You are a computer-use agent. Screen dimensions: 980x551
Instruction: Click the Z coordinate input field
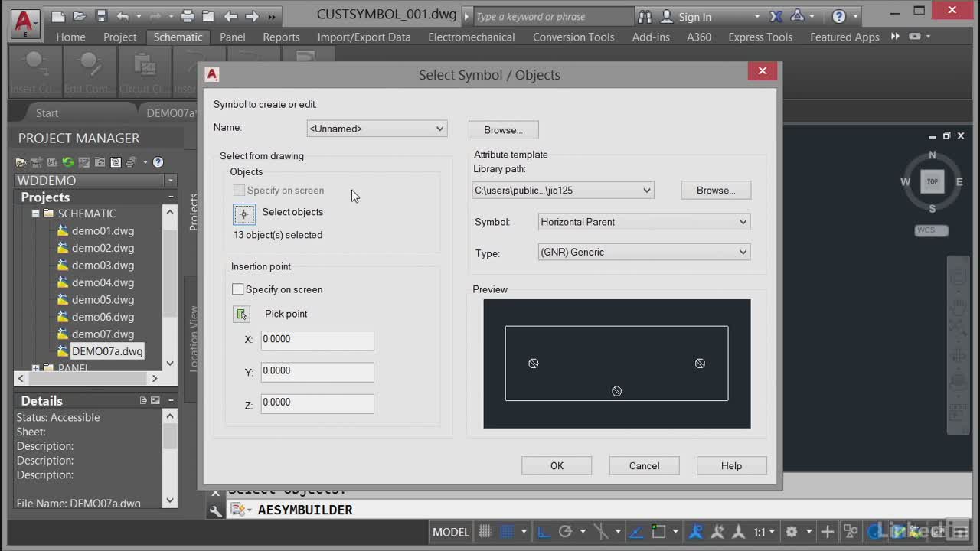pos(317,403)
